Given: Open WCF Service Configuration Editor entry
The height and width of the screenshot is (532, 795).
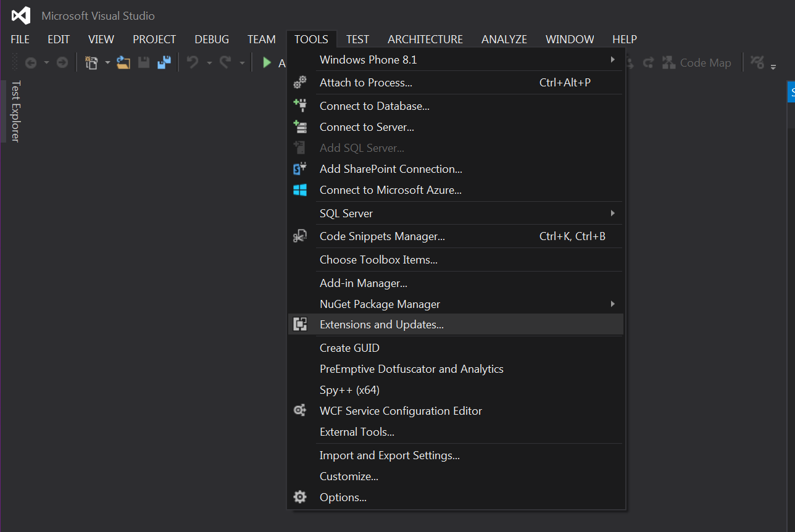Looking at the screenshot, I should pyautogui.click(x=456, y=410).
